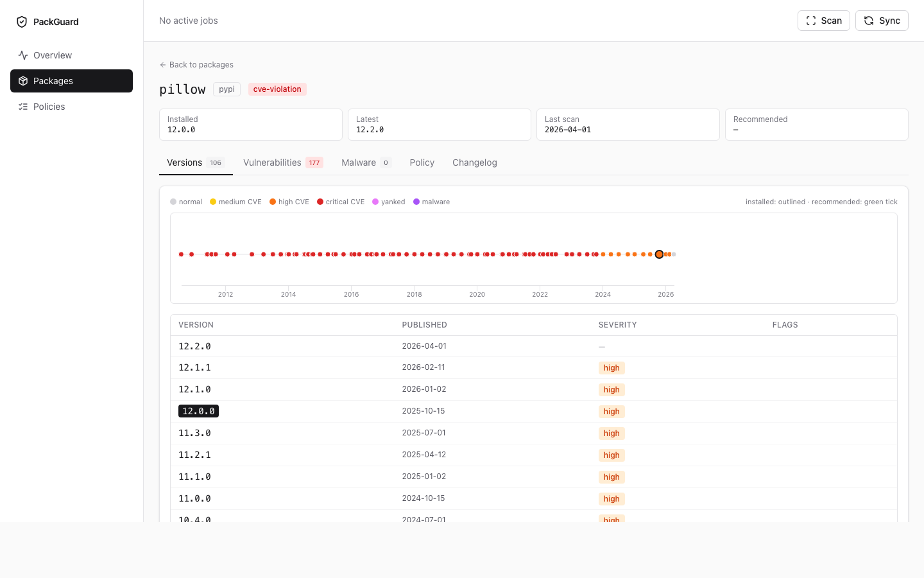924x578 pixels.
Task: Select the first red dot on timeline
Action: click(182, 254)
